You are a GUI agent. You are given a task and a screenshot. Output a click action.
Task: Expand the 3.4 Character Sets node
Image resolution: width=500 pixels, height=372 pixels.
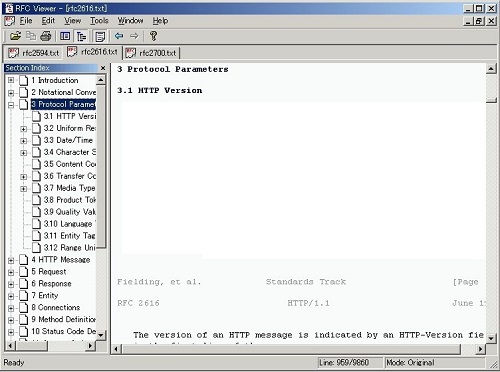pos(24,153)
